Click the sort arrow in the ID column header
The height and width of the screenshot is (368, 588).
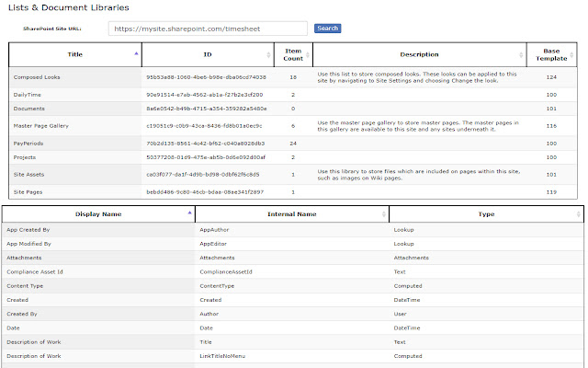tap(269, 54)
